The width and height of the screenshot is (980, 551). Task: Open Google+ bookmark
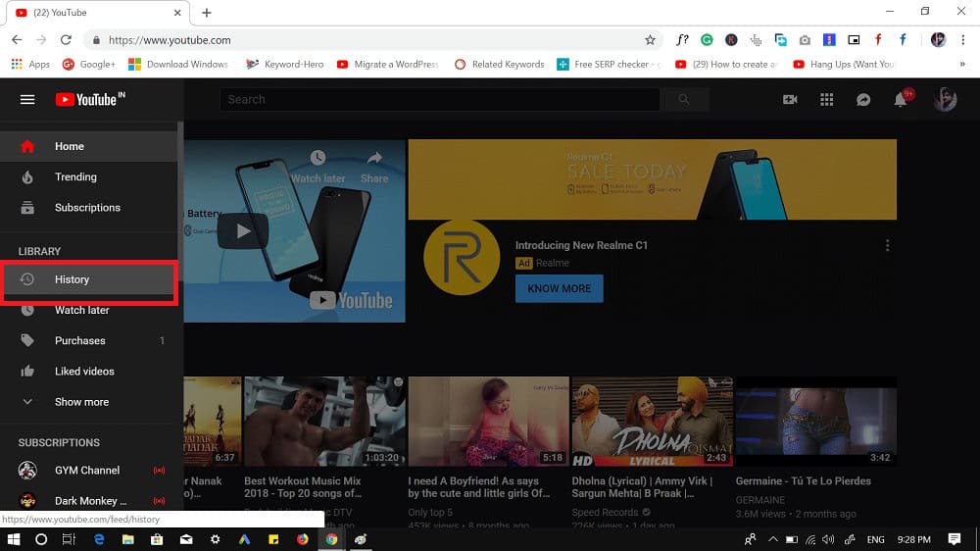(x=89, y=64)
